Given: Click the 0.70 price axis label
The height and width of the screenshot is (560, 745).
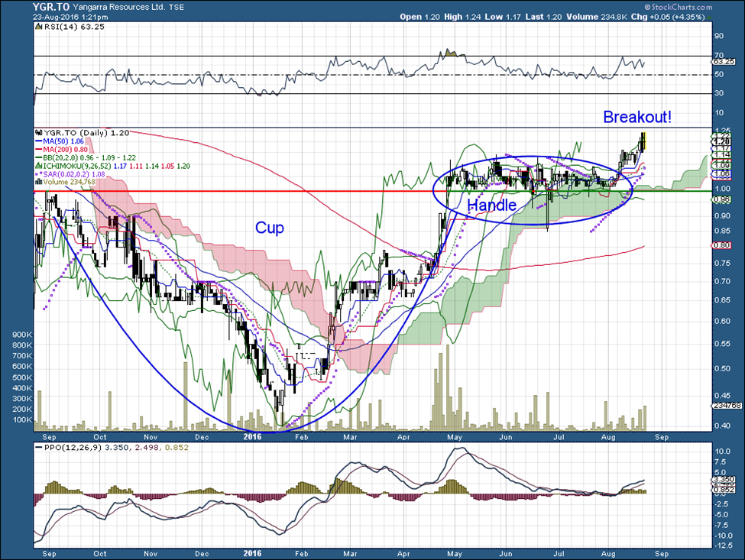Looking at the screenshot, I should (x=723, y=281).
